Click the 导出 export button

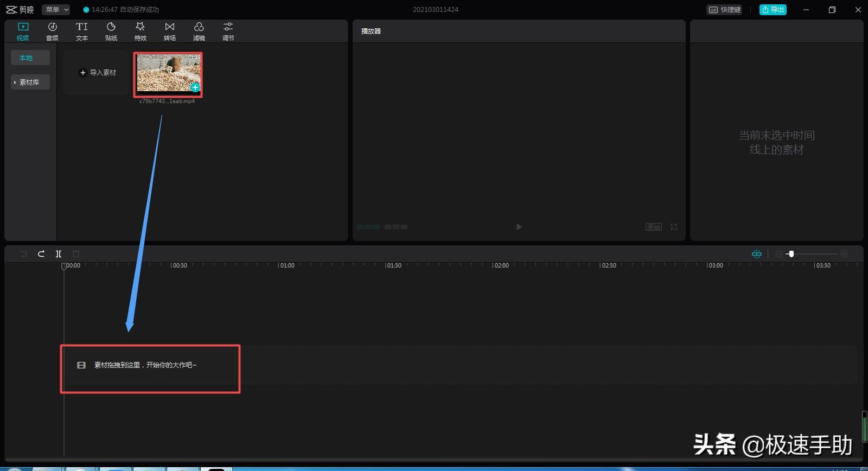point(773,10)
